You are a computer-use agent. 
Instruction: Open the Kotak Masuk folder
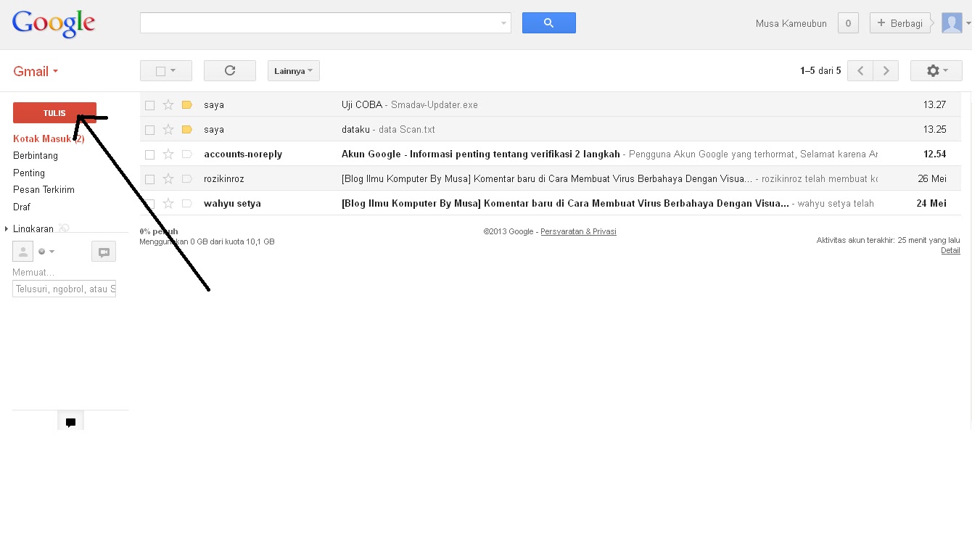coord(49,139)
